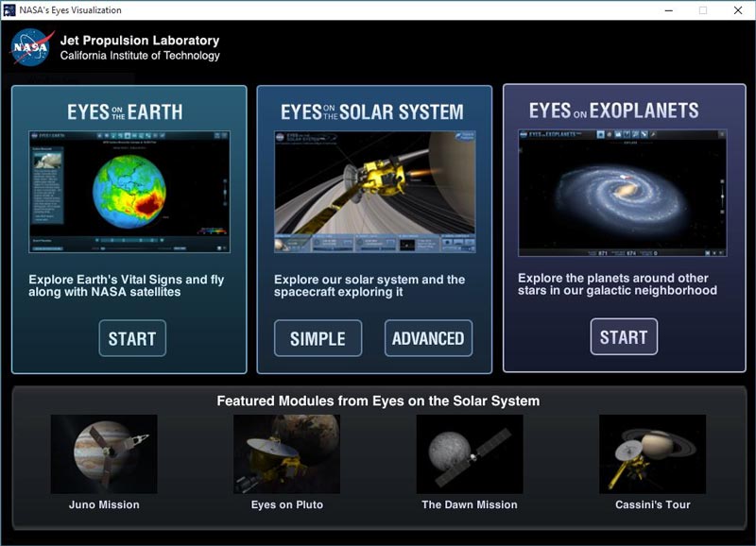Image resolution: width=756 pixels, height=546 pixels.
Task: Click the Eyes on the Solar System heading
Action: pos(372,112)
